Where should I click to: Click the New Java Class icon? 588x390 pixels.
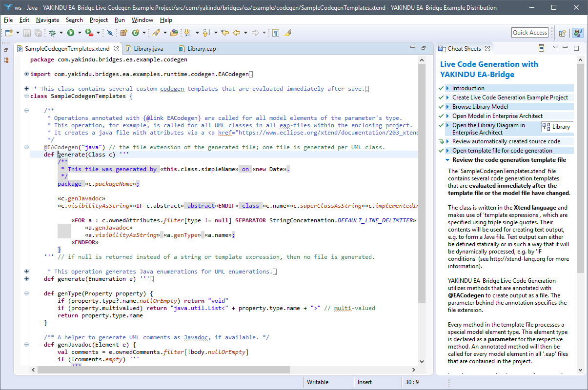(x=135, y=33)
